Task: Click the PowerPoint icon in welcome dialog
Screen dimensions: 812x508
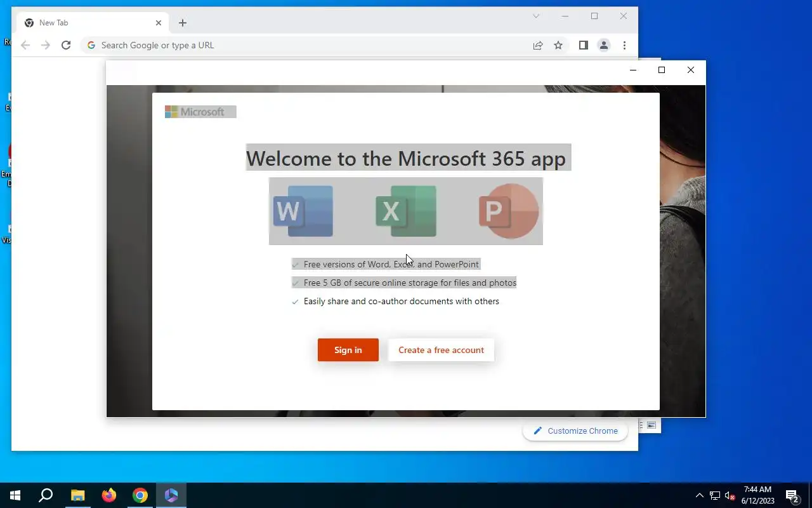Action: tap(509, 211)
